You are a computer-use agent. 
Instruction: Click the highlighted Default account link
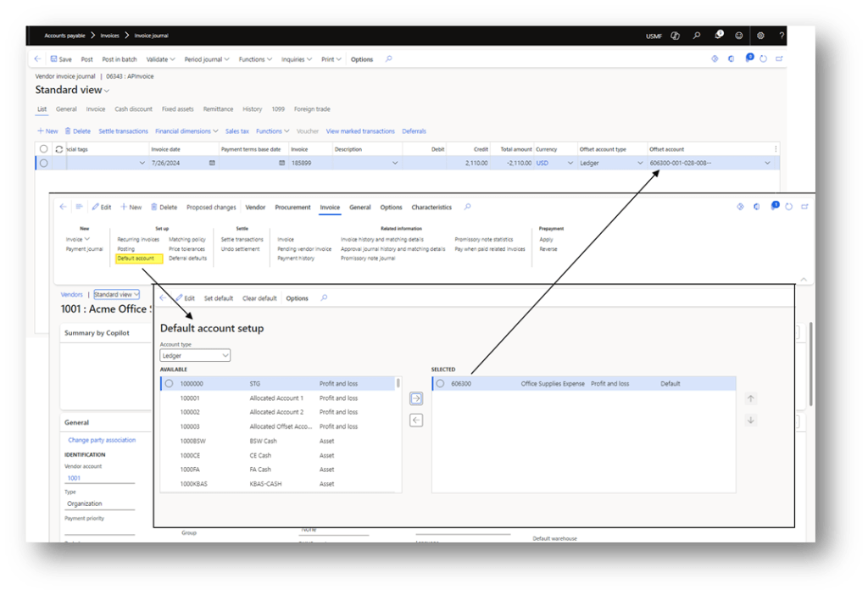(x=136, y=259)
